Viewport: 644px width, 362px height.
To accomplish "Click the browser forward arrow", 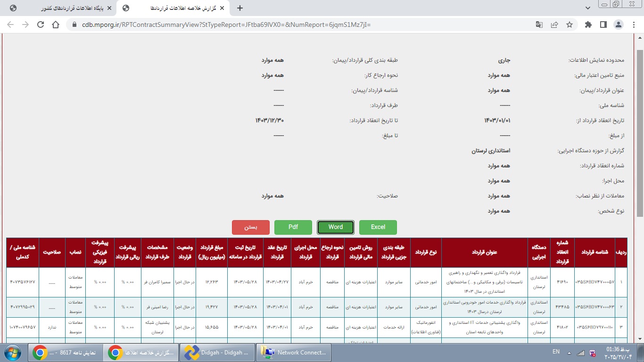I will [25, 25].
